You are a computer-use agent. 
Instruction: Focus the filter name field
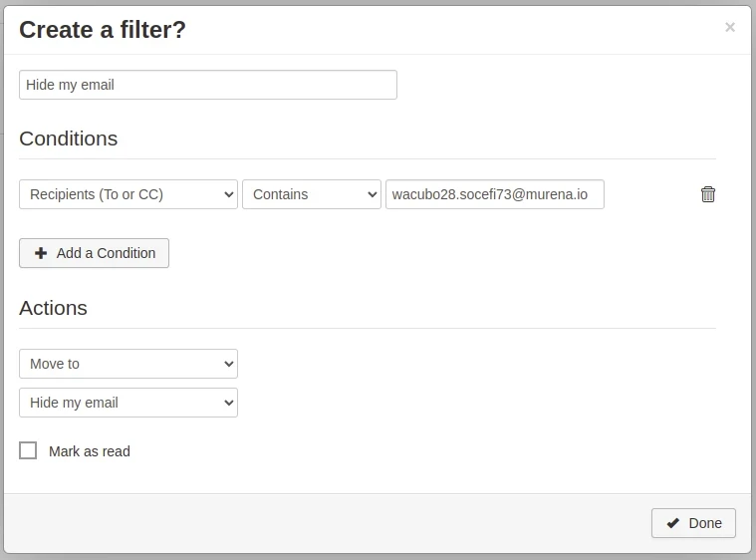(208, 85)
